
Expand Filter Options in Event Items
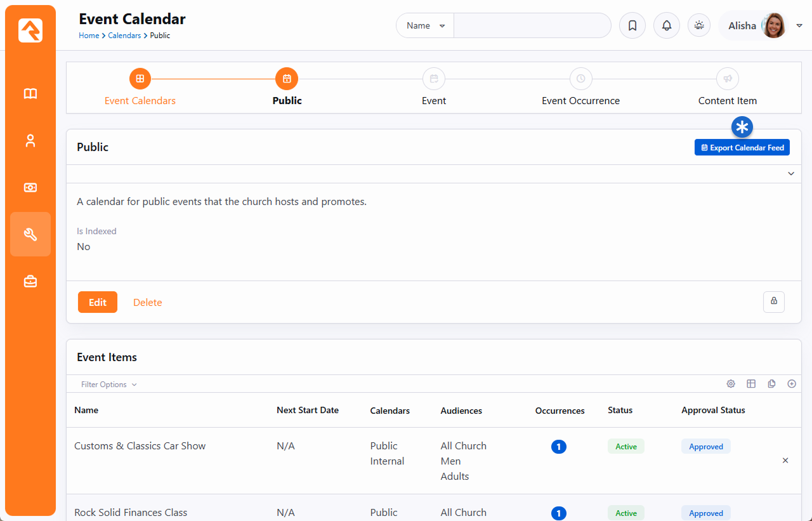coord(108,385)
